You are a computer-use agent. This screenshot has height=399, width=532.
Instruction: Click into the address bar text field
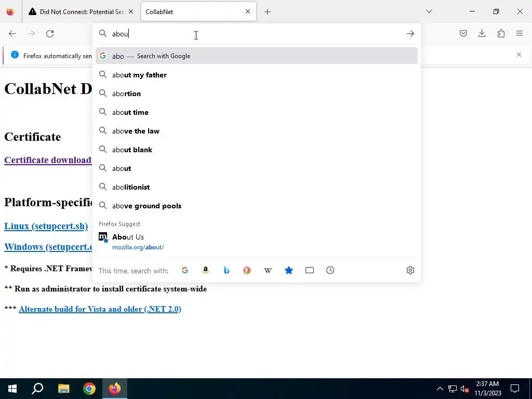tap(256, 34)
